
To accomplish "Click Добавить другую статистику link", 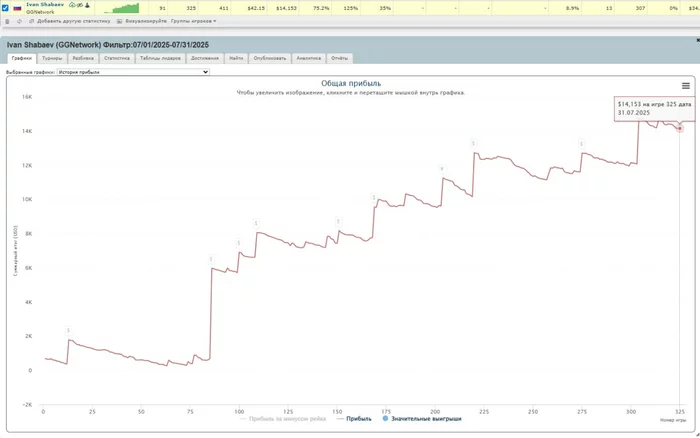I will [x=74, y=21].
